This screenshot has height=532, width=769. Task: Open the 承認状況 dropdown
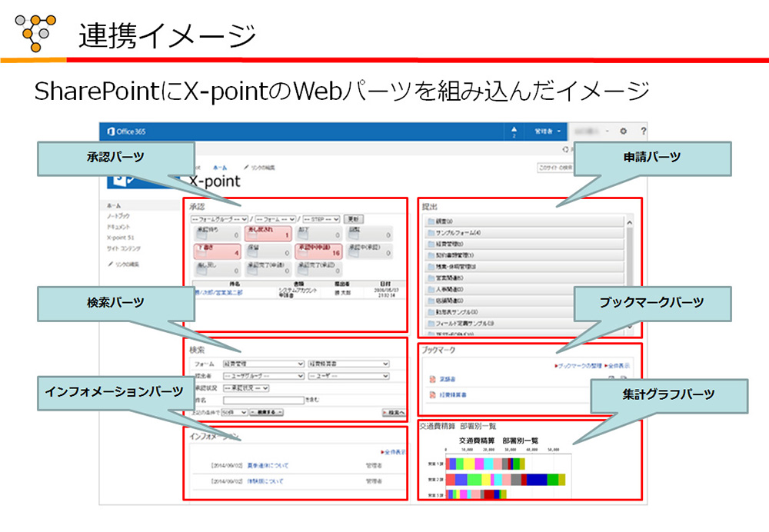click(246, 387)
